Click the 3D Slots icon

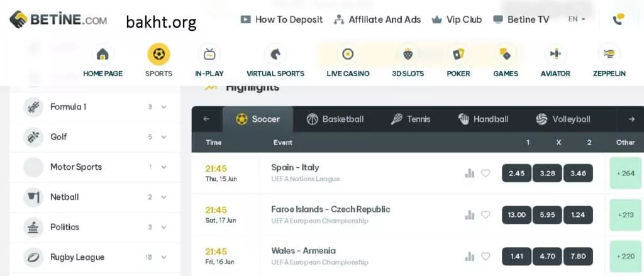tap(408, 54)
